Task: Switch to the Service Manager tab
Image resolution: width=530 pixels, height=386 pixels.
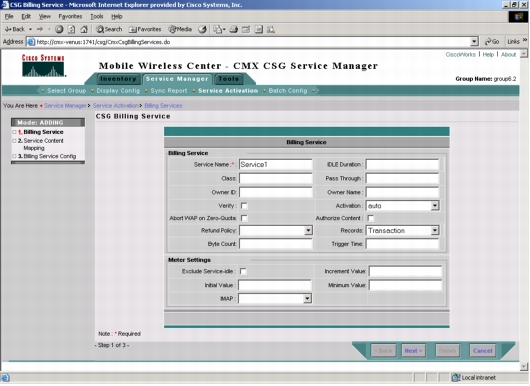Action: [177, 79]
